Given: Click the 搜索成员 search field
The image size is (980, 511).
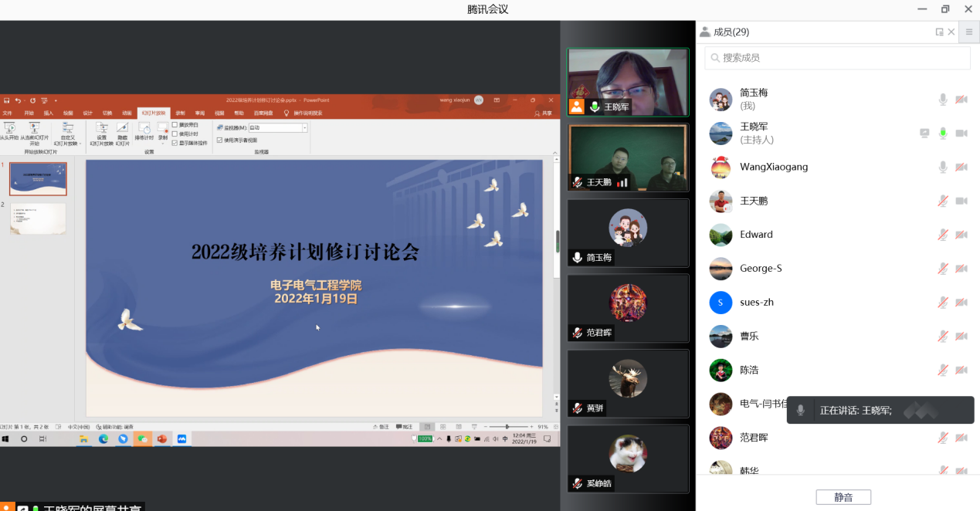Looking at the screenshot, I should pyautogui.click(x=837, y=58).
